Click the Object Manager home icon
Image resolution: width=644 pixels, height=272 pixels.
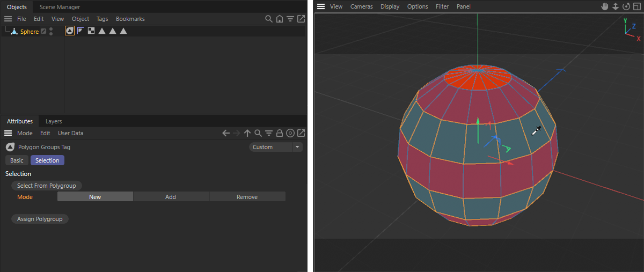[280, 19]
